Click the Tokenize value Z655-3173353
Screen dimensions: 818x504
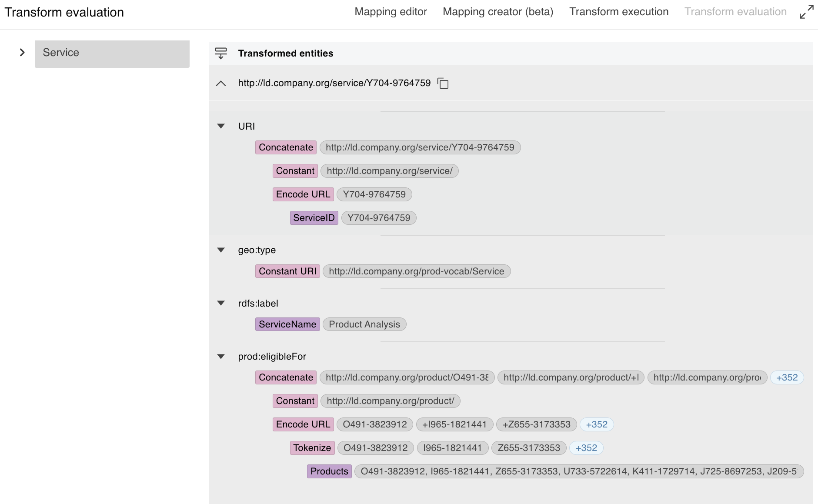tap(529, 448)
